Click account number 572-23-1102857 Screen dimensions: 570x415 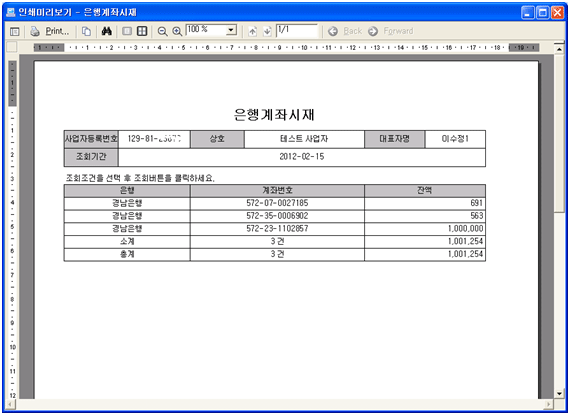tap(277, 229)
